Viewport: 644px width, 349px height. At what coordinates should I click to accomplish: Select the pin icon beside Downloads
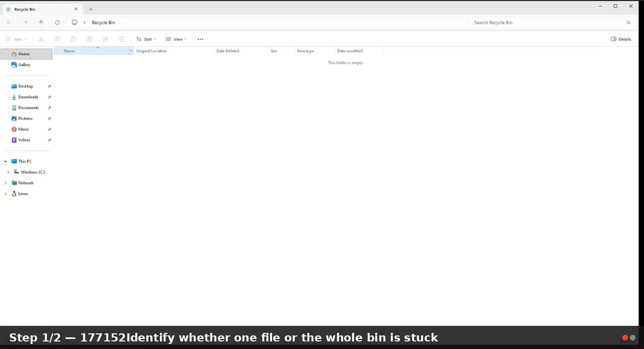pos(49,97)
